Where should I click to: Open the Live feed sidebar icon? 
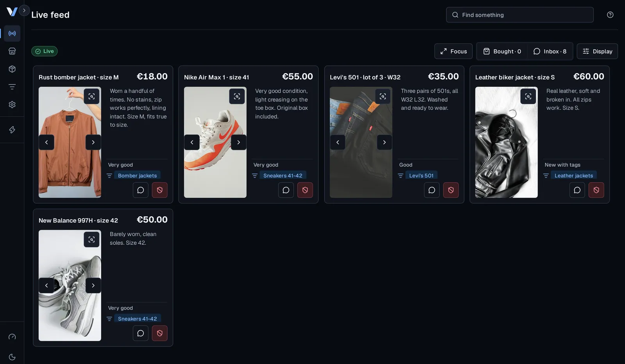[x=12, y=34]
